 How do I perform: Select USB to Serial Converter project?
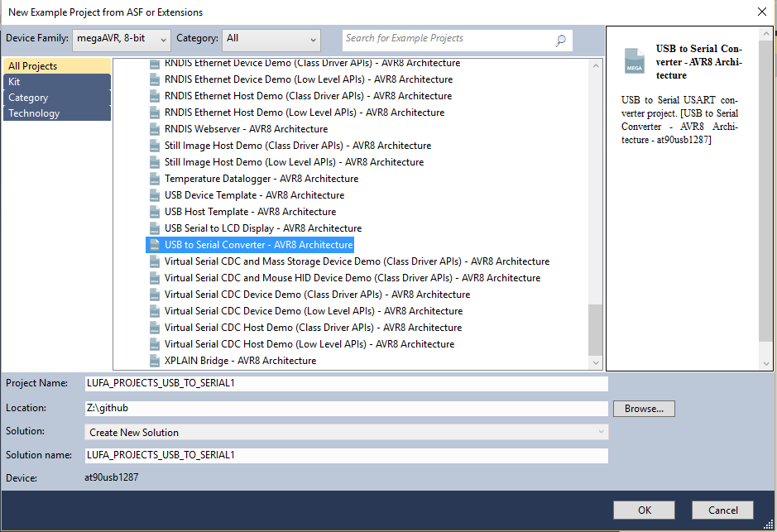point(259,245)
